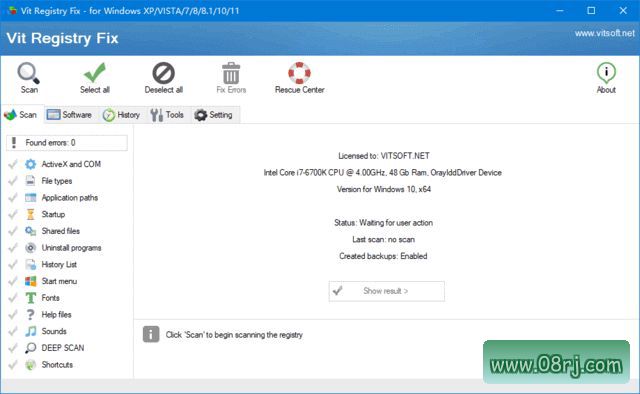The image size is (640, 394).
Task: Click the DEEP SCAN magnifier icon
Action: click(x=30, y=348)
